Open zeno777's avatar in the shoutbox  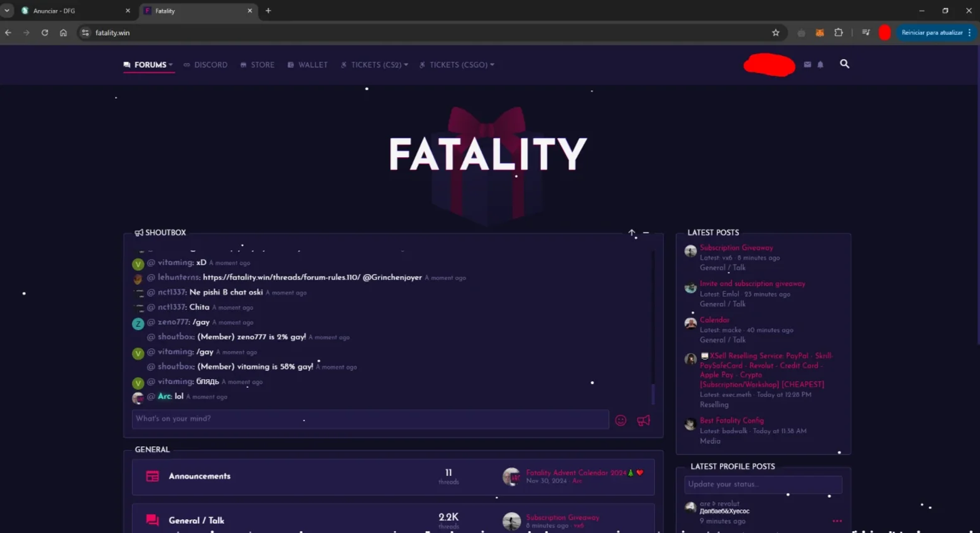pyautogui.click(x=138, y=324)
